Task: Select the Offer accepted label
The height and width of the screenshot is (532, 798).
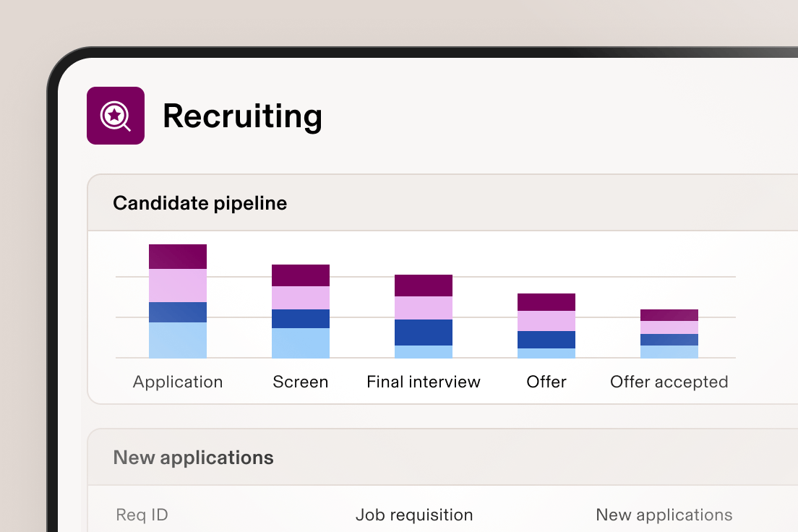Action: [x=669, y=382]
